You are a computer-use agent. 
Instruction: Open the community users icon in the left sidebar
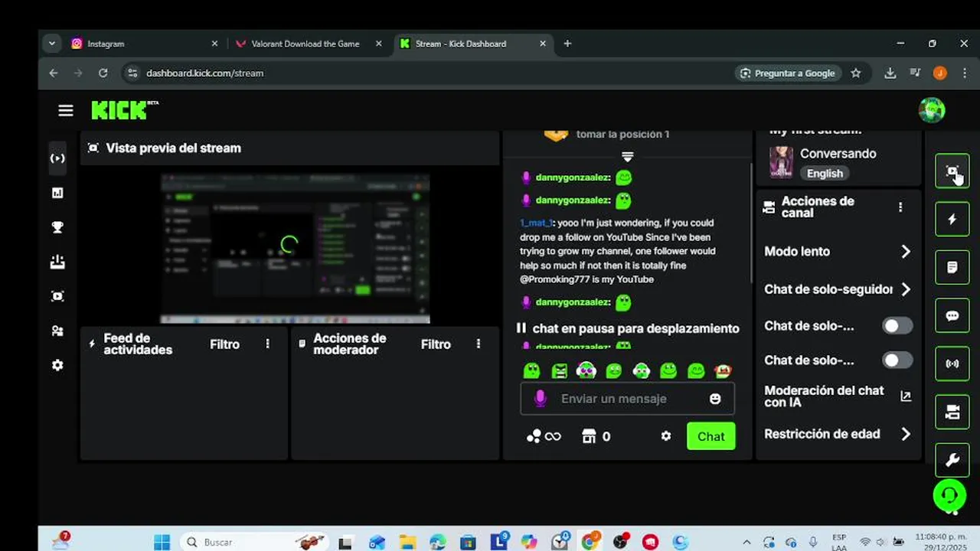click(x=57, y=331)
